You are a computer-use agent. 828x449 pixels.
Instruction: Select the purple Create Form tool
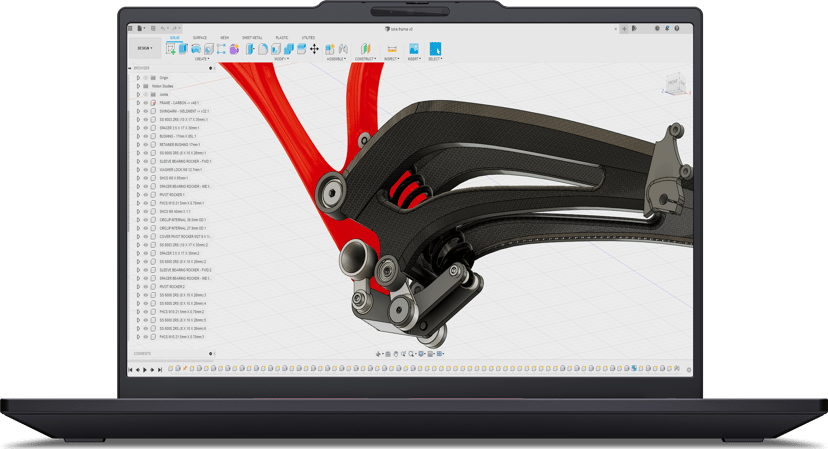click(x=234, y=49)
